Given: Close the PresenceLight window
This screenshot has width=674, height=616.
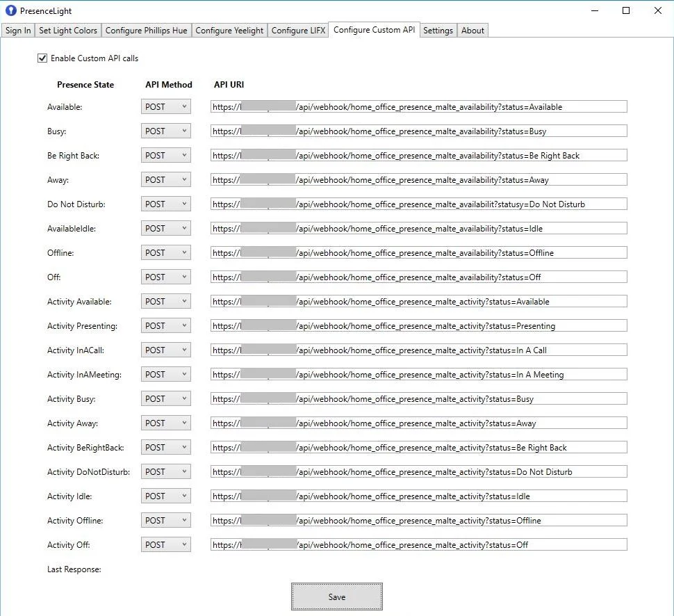Looking at the screenshot, I should click(658, 10).
